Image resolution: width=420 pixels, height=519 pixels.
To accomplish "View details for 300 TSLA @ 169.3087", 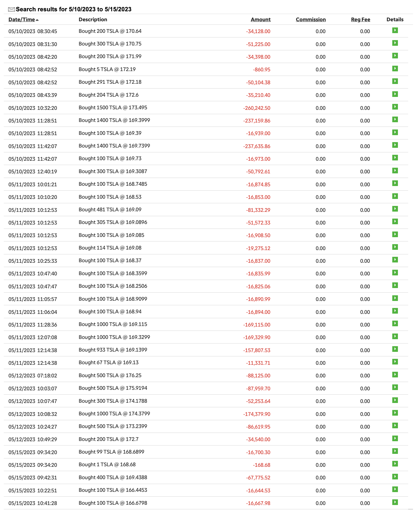I will point(395,171).
